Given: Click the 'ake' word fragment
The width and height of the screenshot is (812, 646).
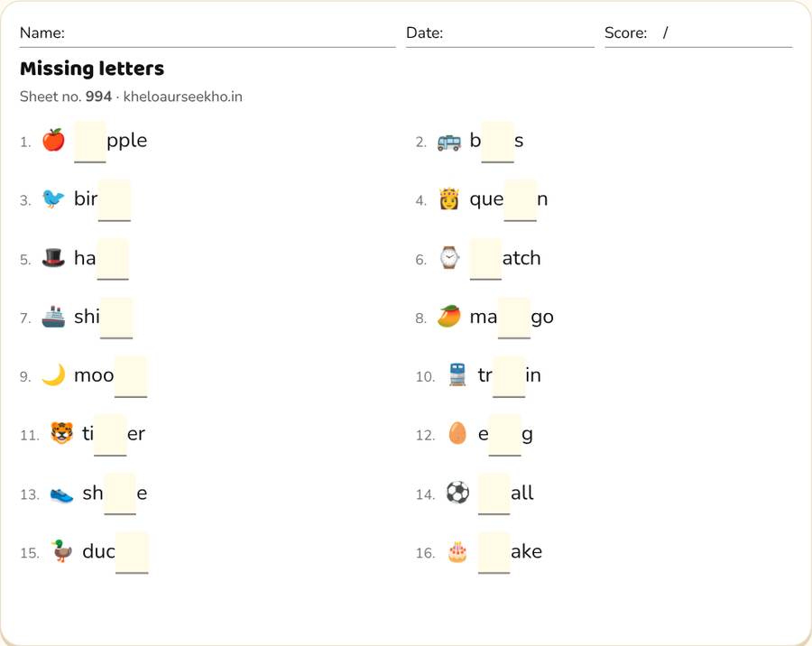Looking at the screenshot, I should tap(527, 551).
